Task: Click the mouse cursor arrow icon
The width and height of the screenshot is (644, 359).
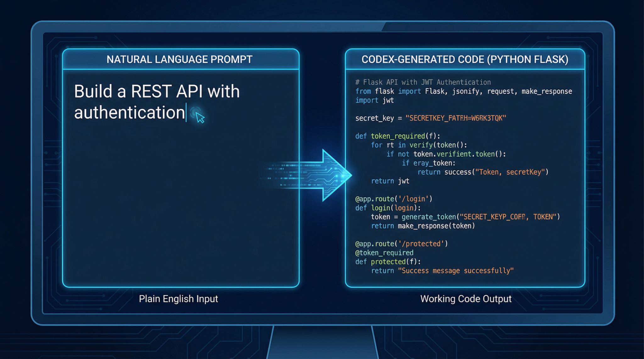Action: click(x=199, y=118)
